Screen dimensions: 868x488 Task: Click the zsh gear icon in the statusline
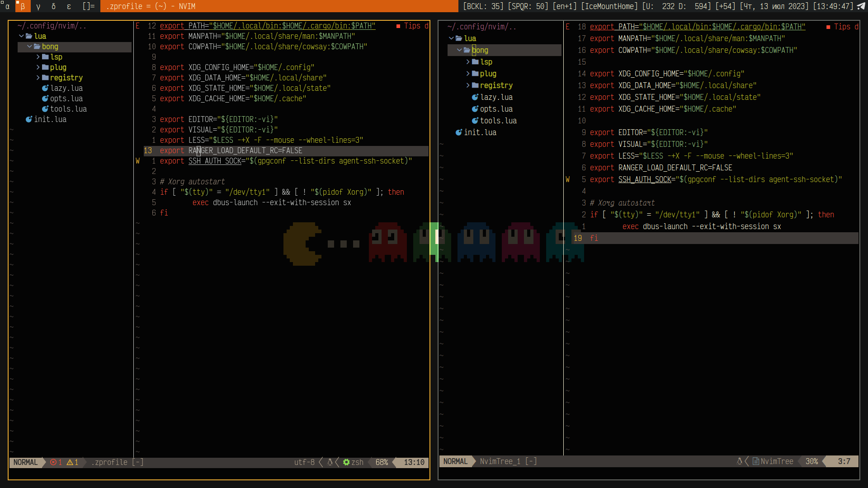coord(346,462)
